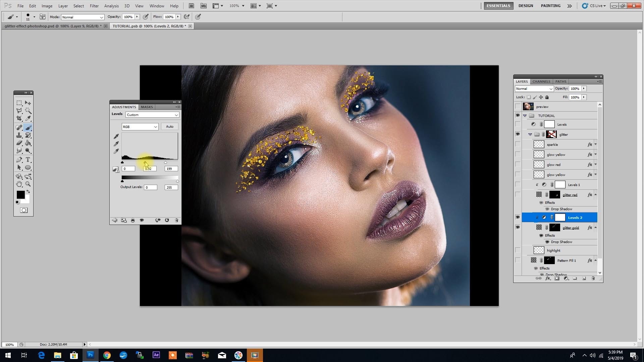Open the brush Mode dropdown
The image size is (644, 362).
83,17
